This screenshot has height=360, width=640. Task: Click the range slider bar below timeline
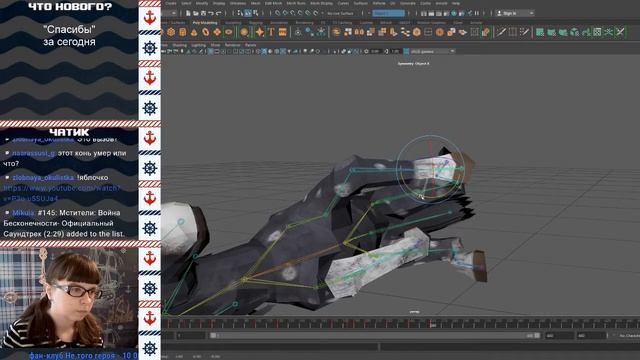[375, 336]
